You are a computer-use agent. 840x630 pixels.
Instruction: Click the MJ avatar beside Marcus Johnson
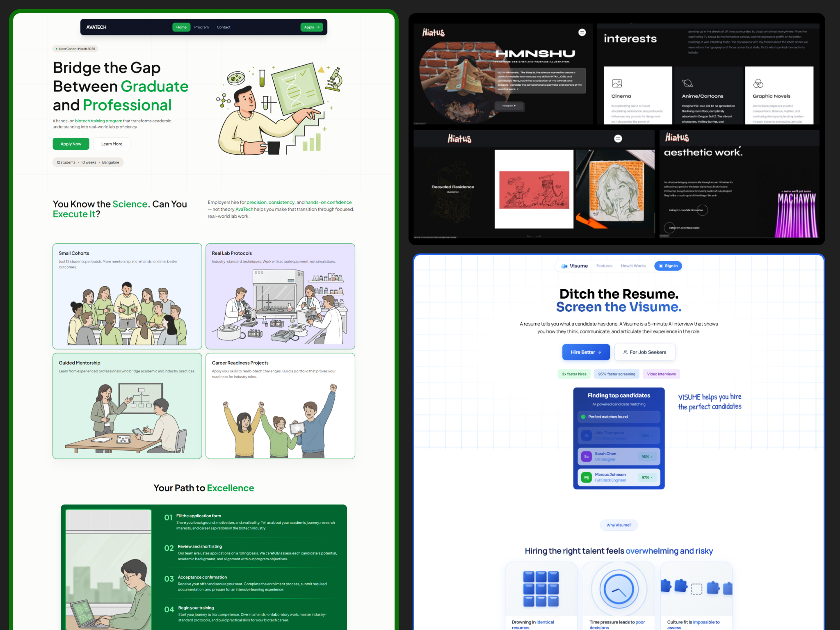pos(586,477)
